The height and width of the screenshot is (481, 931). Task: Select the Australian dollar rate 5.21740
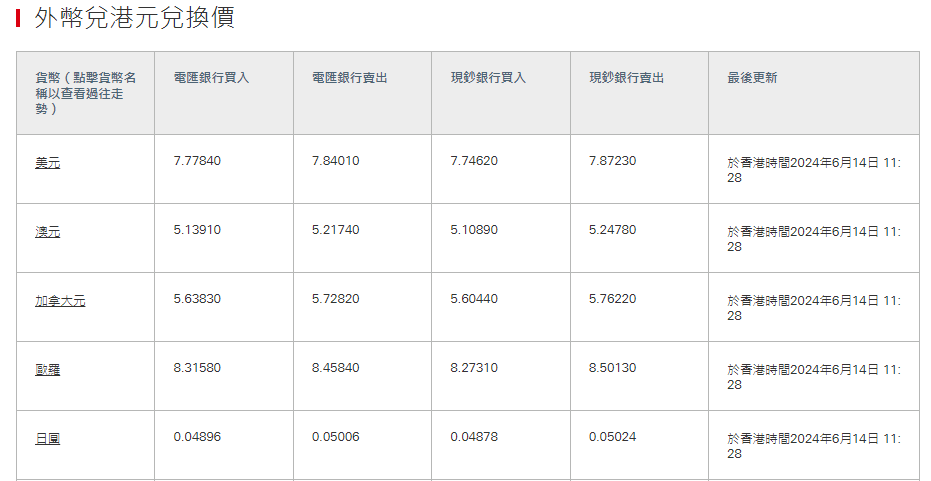(335, 230)
